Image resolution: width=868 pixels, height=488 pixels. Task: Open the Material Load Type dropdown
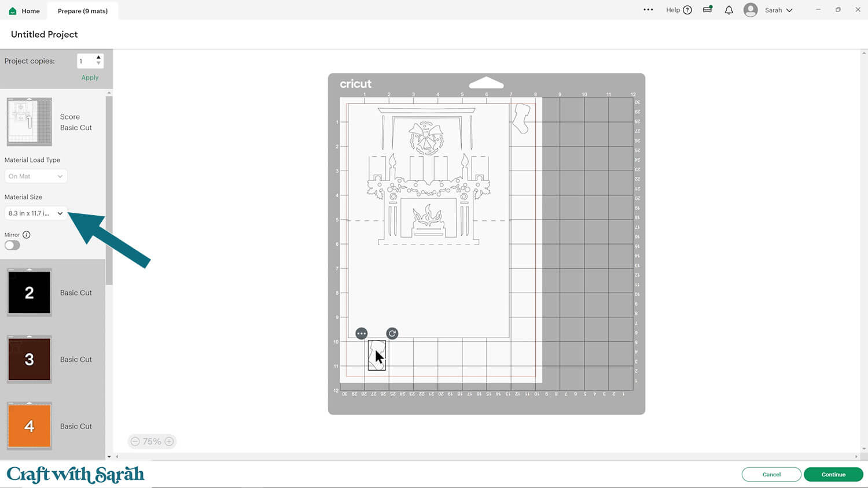pos(35,176)
